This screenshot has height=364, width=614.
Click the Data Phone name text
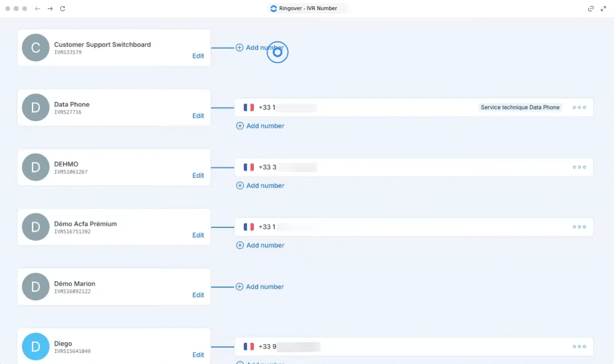click(72, 104)
